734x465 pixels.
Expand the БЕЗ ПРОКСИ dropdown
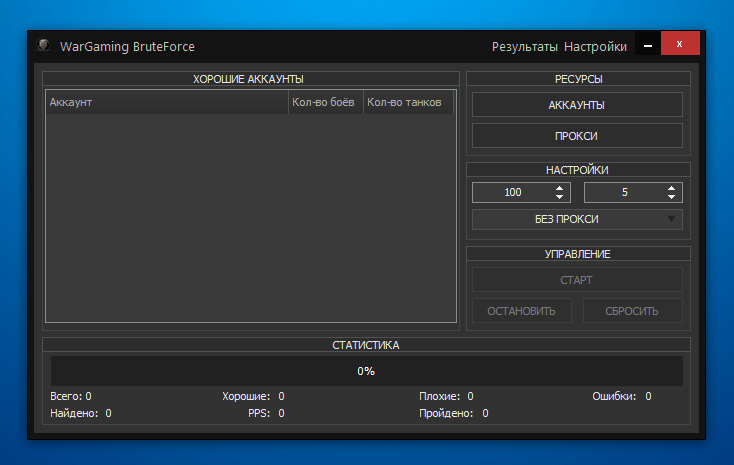[577, 219]
